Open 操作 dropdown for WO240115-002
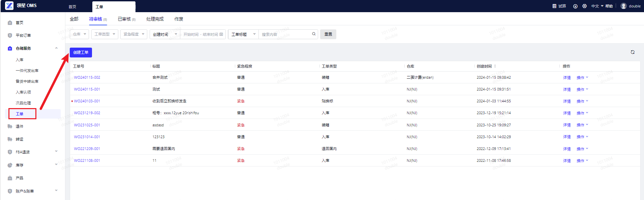644x200 pixels. pyautogui.click(x=582, y=77)
